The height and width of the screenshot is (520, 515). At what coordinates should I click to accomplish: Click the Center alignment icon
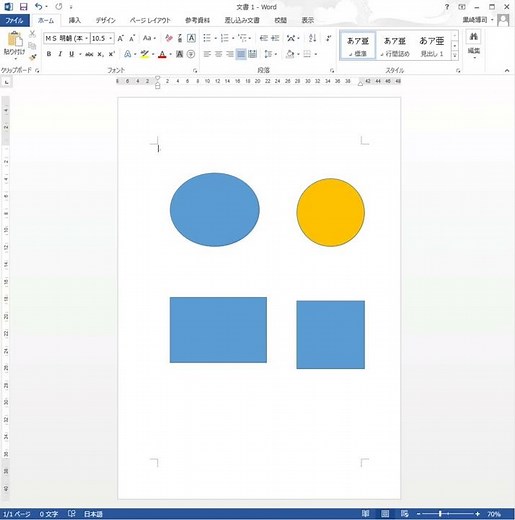coord(218,54)
